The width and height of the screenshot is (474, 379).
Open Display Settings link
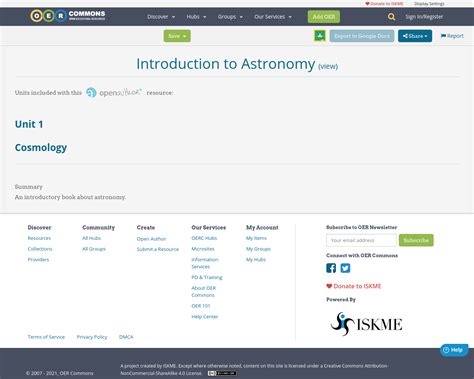tap(429, 4)
